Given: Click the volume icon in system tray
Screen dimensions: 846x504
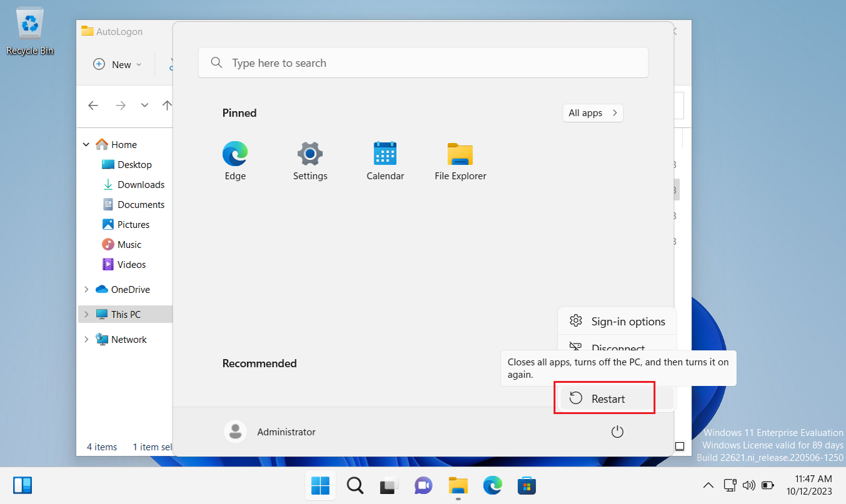Looking at the screenshot, I should 749,485.
